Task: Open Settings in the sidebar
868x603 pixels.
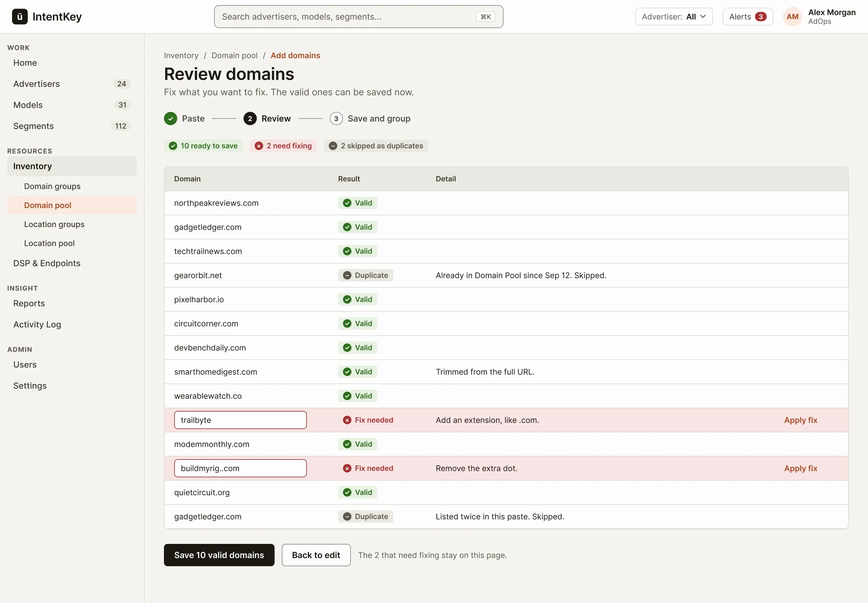Action: 72,386
